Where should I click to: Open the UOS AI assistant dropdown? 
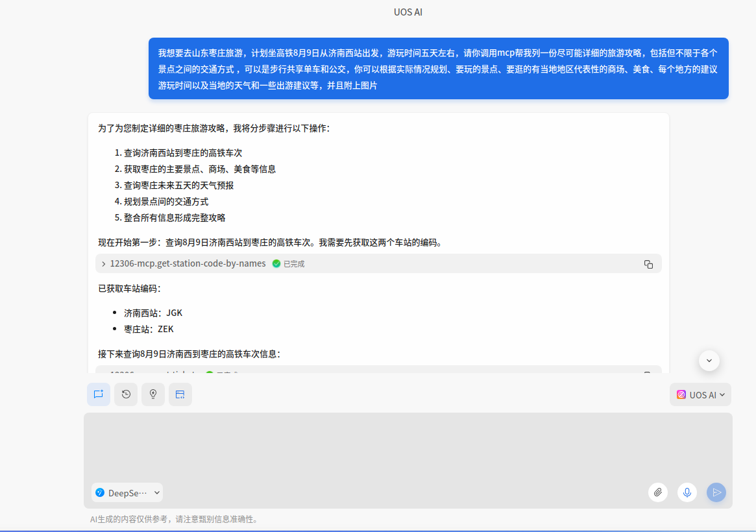700,394
